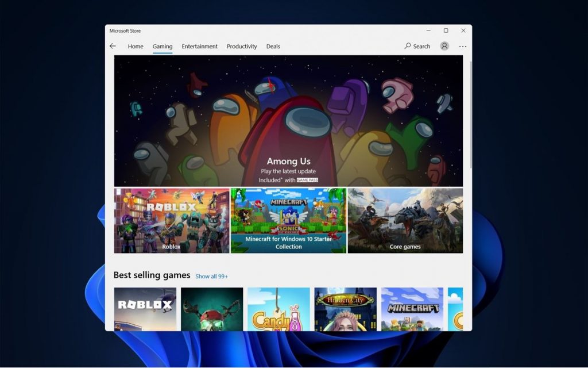Switch to the Productivity tab
Viewport: 588px width, 368px height.
tap(241, 46)
